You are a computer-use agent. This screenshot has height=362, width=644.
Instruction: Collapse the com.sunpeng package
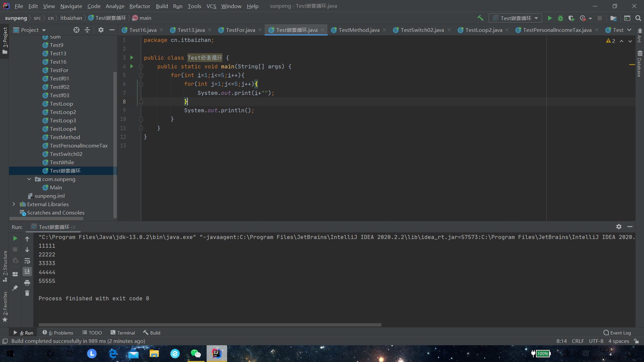(x=29, y=179)
